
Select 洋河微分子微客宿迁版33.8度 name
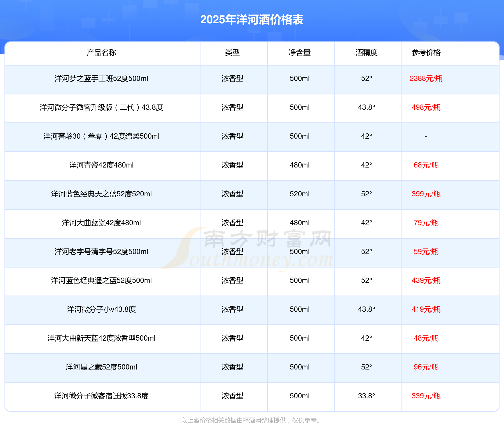click(x=101, y=396)
